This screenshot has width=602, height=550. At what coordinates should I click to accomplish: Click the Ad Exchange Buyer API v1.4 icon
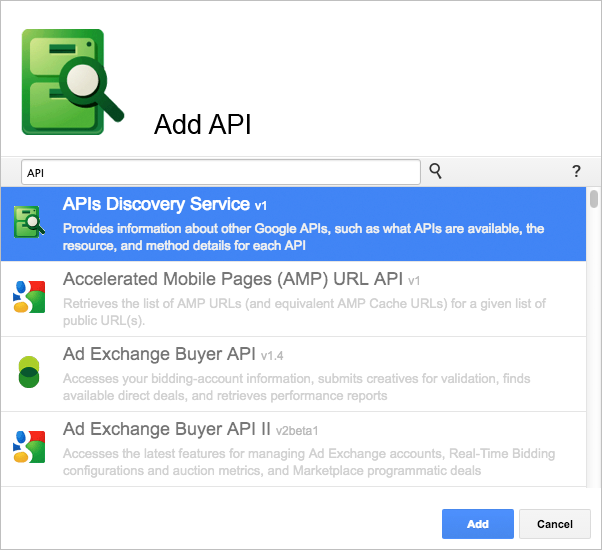(x=29, y=372)
